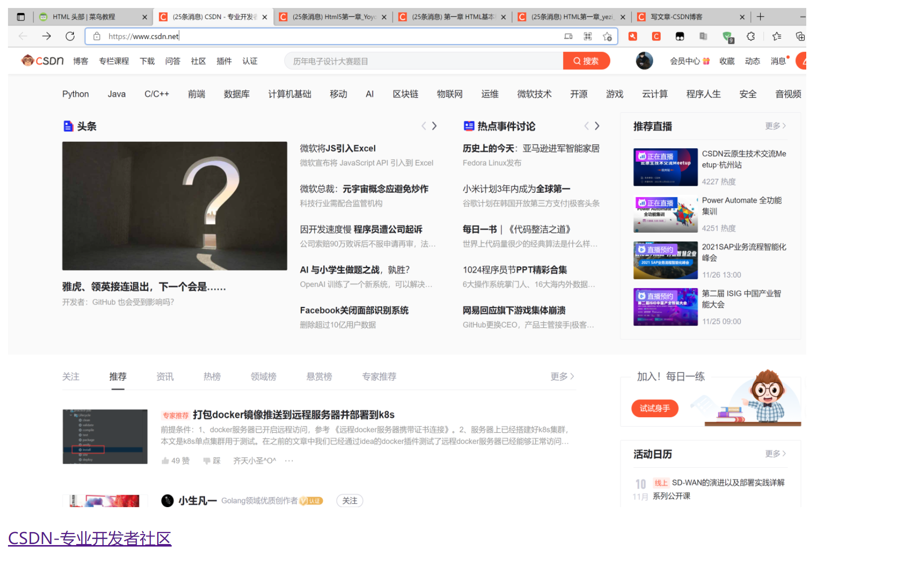Open a new browser tab
924x587 pixels.
(x=760, y=17)
